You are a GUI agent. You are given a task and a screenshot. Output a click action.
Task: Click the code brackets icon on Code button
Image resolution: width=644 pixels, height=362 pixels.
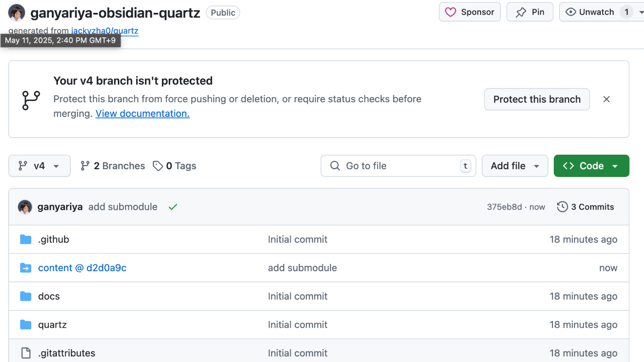click(569, 166)
